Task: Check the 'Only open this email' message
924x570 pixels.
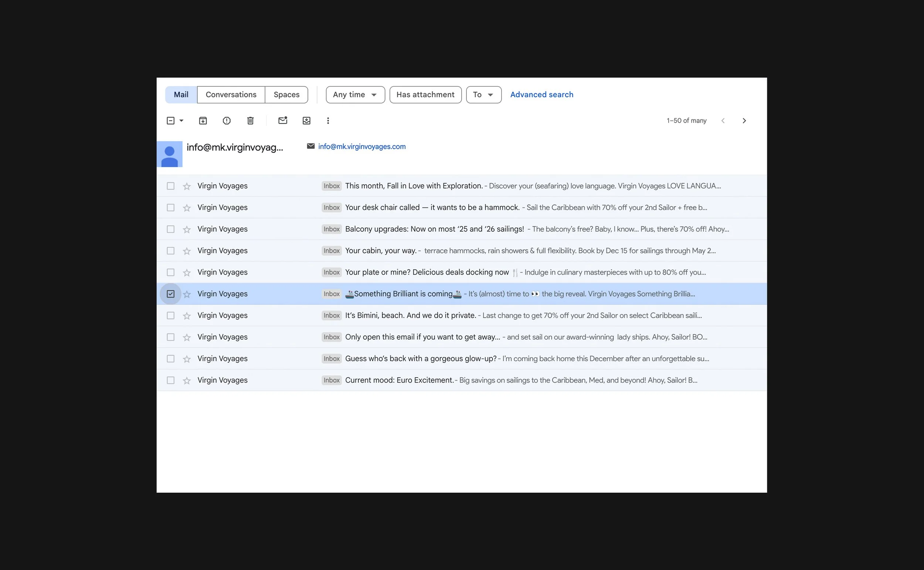Action: [x=170, y=337]
